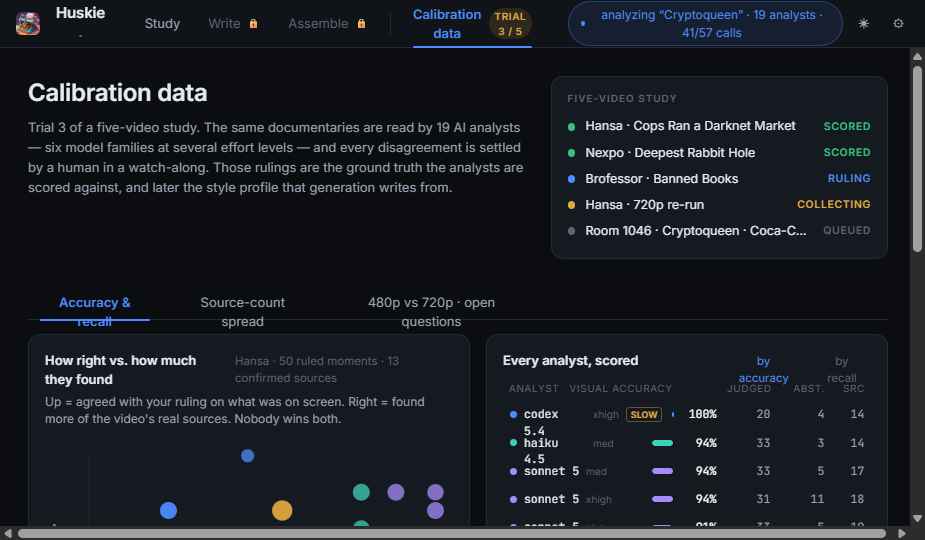Image resolution: width=925 pixels, height=540 pixels.
Task: Click the gray dot beside Room 1046
Action: point(571,231)
